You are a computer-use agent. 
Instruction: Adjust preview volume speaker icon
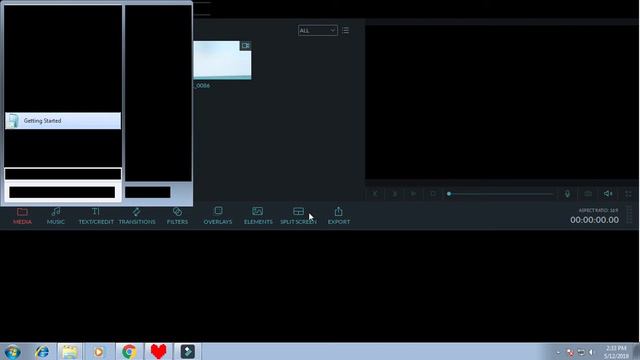pyautogui.click(x=608, y=194)
